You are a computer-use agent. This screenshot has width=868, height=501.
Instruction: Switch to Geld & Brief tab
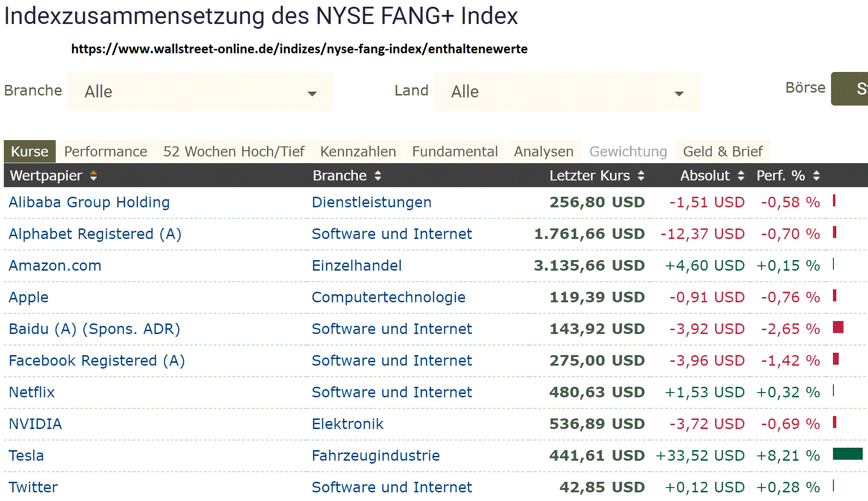(x=722, y=152)
